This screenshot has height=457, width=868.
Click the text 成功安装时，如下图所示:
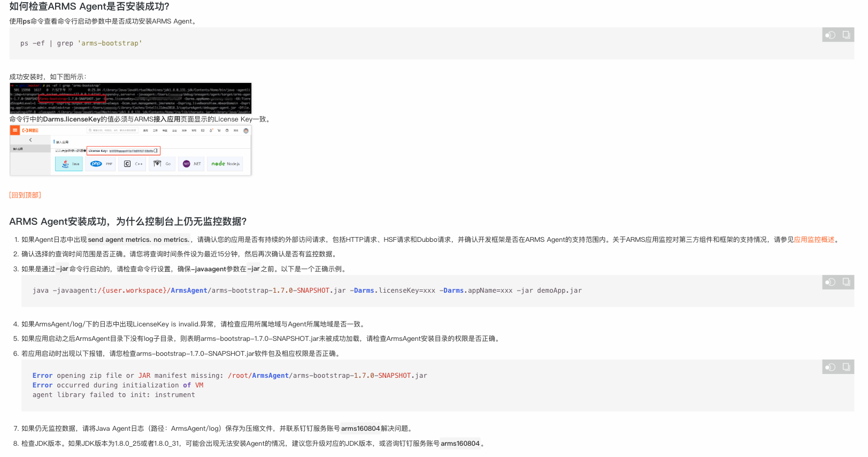pos(48,77)
